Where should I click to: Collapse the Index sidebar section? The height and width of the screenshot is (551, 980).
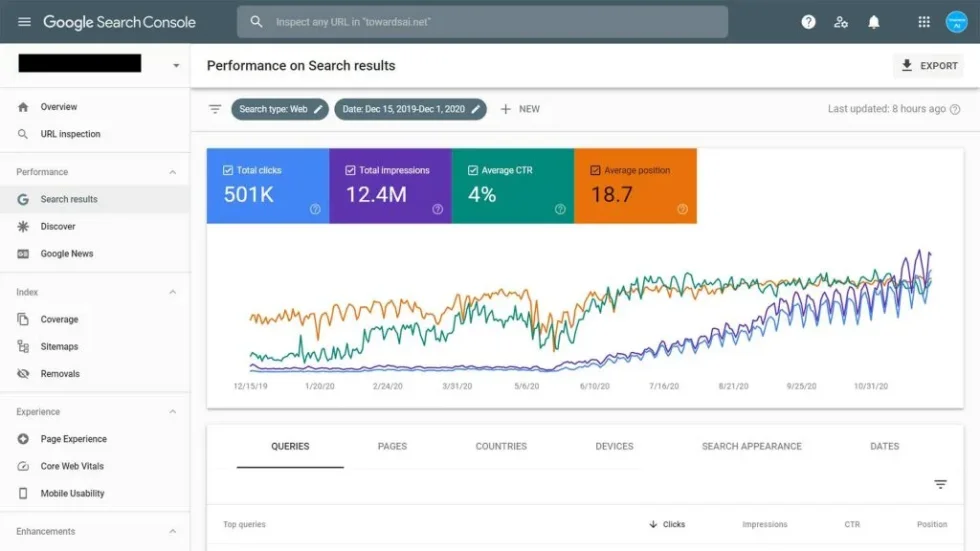[172, 292]
